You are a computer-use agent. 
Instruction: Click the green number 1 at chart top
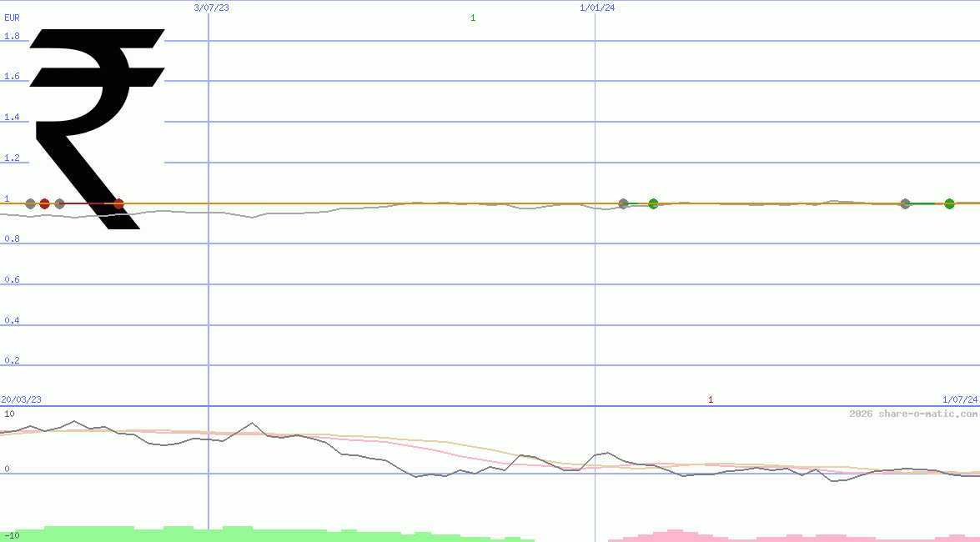coord(473,18)
